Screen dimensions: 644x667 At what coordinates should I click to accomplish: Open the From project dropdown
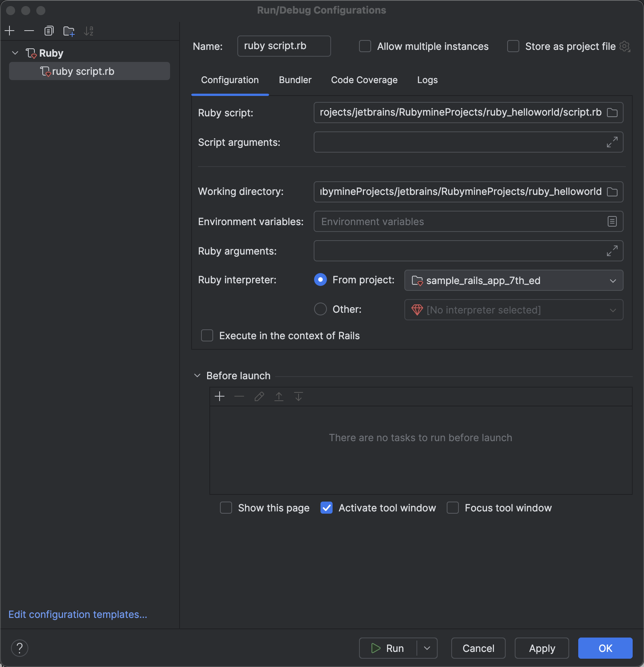[x=513, y=280]
